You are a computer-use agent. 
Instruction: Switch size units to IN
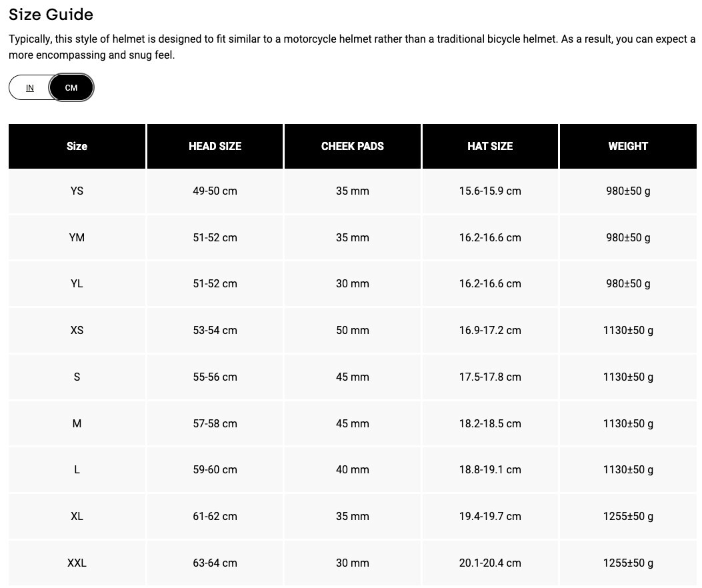coord(30,88)
